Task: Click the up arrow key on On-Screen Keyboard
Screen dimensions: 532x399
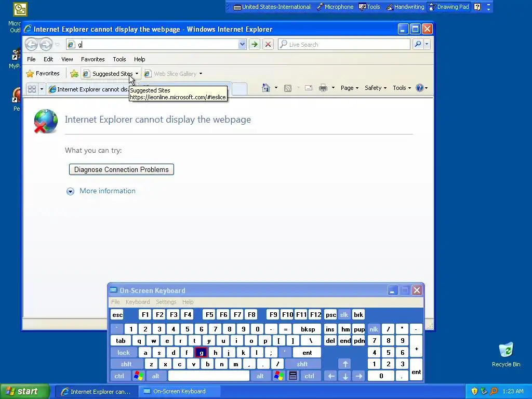Action: [345, 364]
